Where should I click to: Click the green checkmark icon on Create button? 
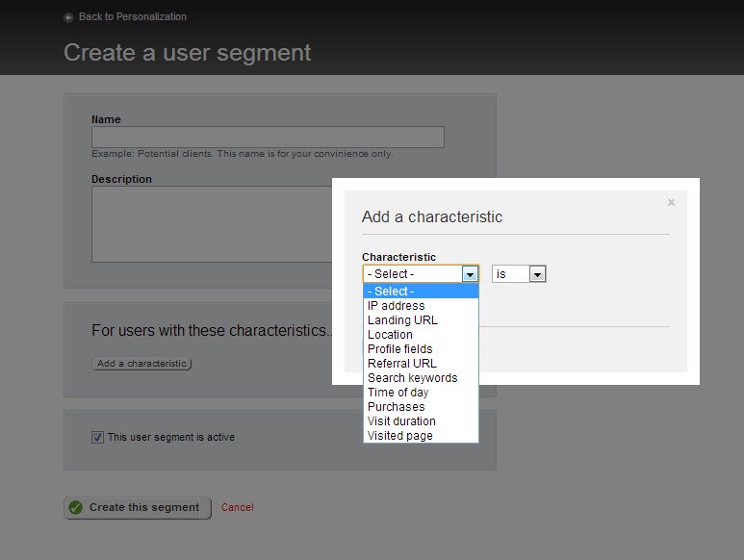click(x=76, y=508)
